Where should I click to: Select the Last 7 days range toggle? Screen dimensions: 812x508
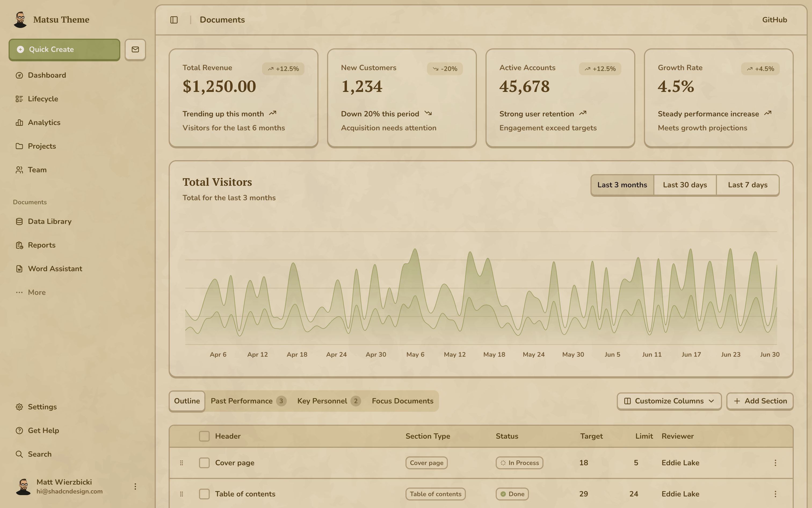(748, 185)
